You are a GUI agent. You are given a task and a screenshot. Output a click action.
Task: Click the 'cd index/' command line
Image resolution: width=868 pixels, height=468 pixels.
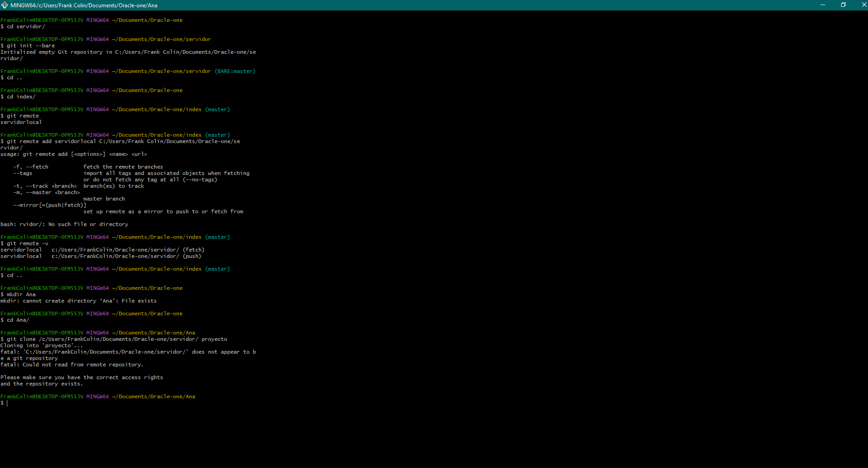click(x=18, y=97)
